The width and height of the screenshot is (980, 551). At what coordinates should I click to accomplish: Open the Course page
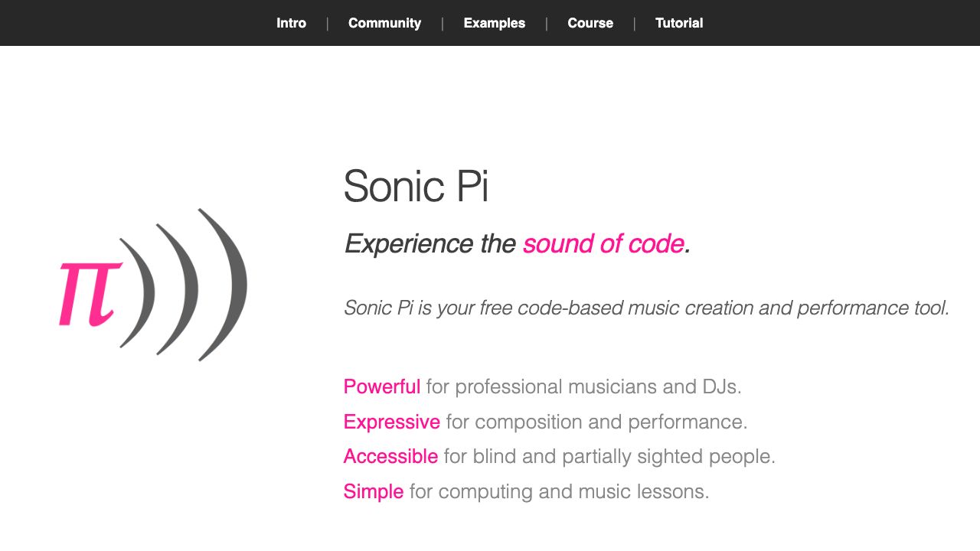point(590,23)
